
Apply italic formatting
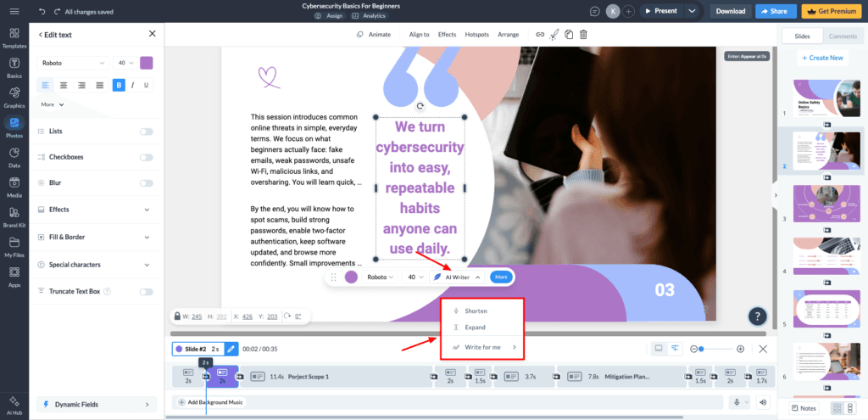tap(133, 86)
